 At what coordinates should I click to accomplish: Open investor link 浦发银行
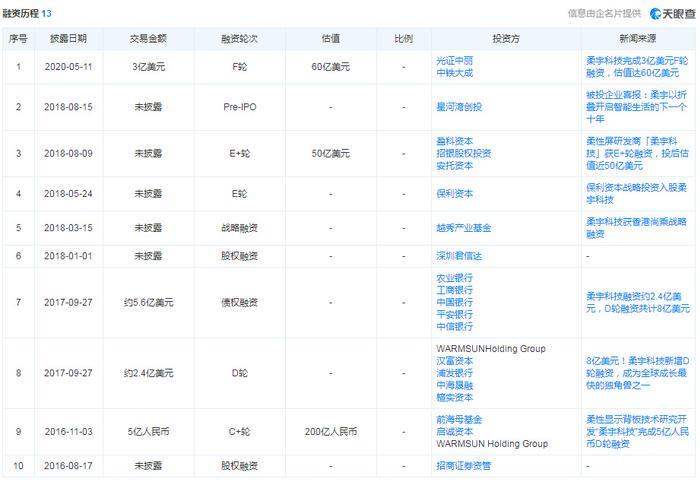coord(454,373)
